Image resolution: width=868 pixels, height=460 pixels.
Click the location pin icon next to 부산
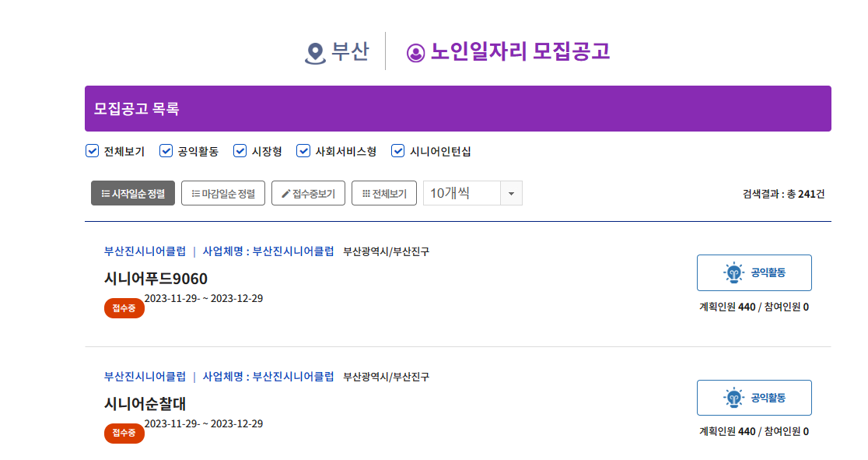pyautogui.click(x=315, y=53)
